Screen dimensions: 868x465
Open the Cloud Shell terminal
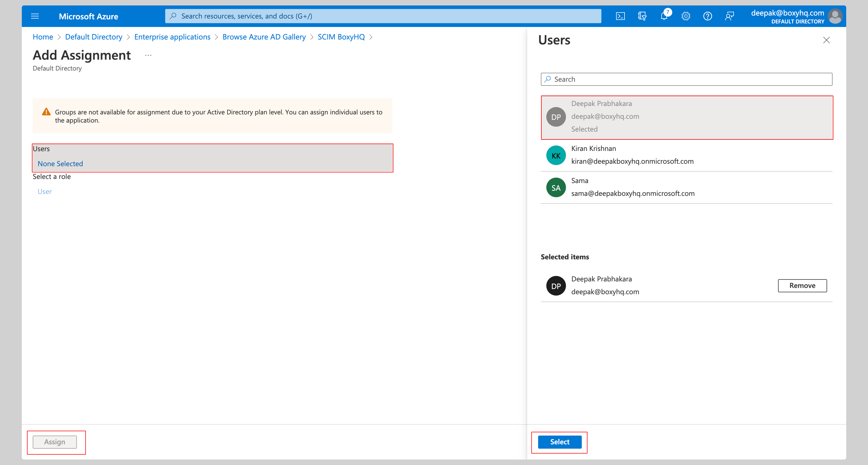tap(620, 16)
